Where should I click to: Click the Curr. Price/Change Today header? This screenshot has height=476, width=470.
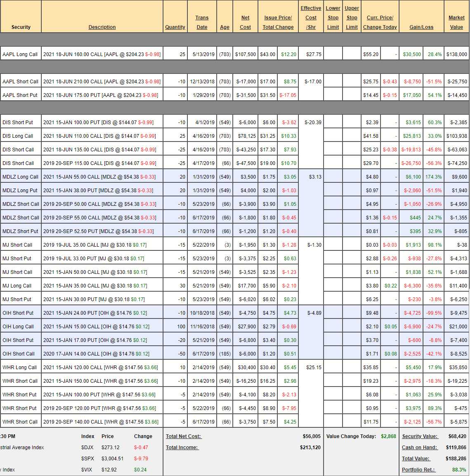pos(380,22)
